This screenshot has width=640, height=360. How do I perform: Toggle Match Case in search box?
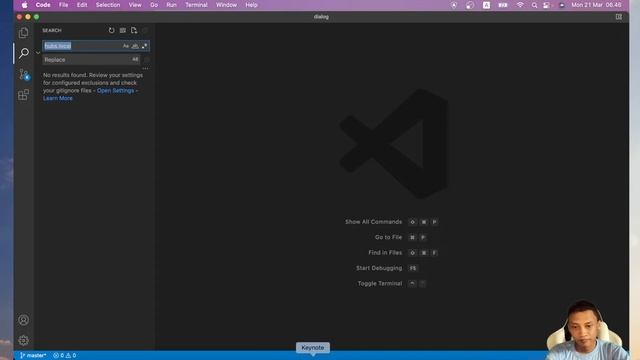[126, 46]
